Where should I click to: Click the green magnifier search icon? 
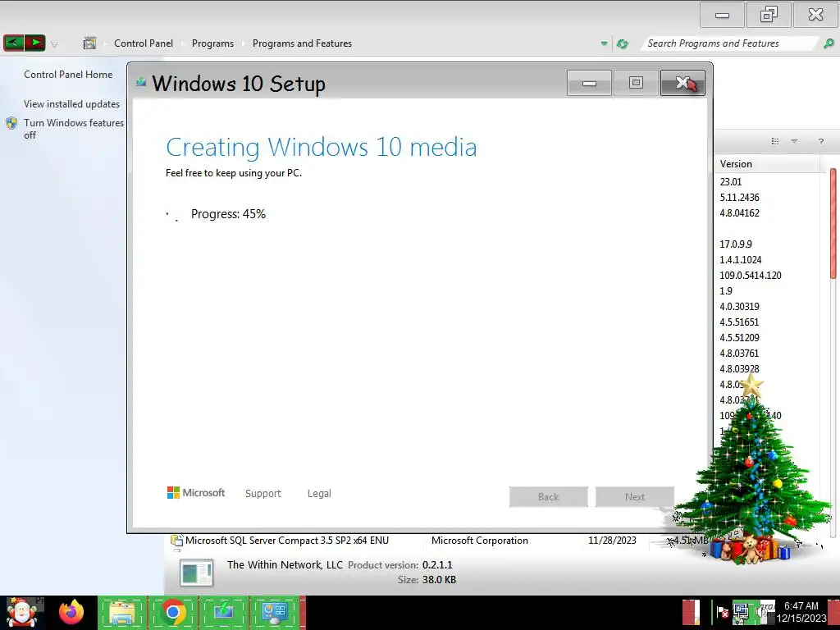pos(829,43)
